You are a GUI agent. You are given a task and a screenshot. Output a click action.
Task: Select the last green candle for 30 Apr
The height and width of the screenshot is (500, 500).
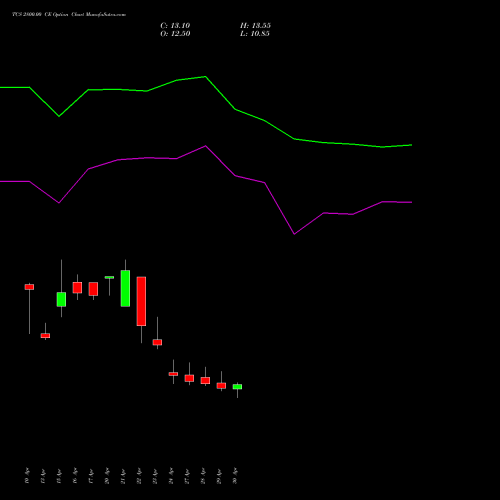237,387
